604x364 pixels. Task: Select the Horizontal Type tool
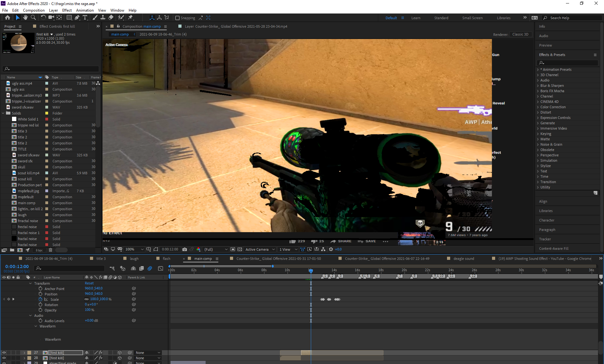85,18
